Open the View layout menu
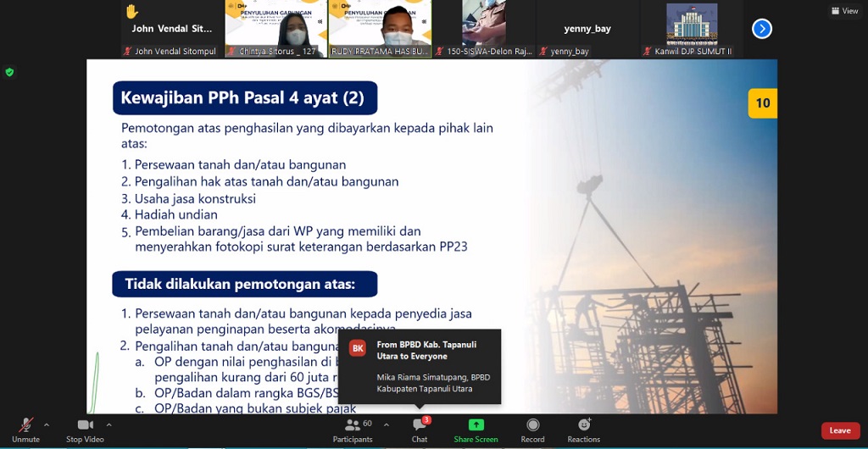Image resolution: width=868 pixels, height=449 pixels. tap(844, 11)
